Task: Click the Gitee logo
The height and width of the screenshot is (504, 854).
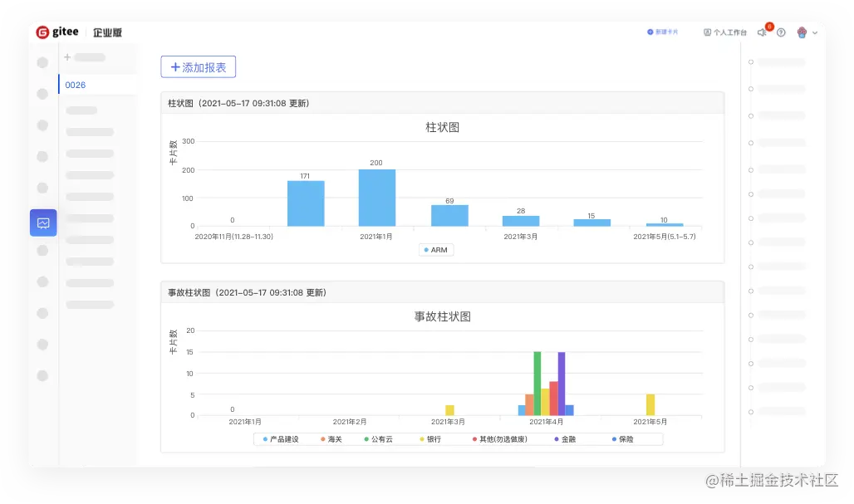Action: tap(57, 32)
